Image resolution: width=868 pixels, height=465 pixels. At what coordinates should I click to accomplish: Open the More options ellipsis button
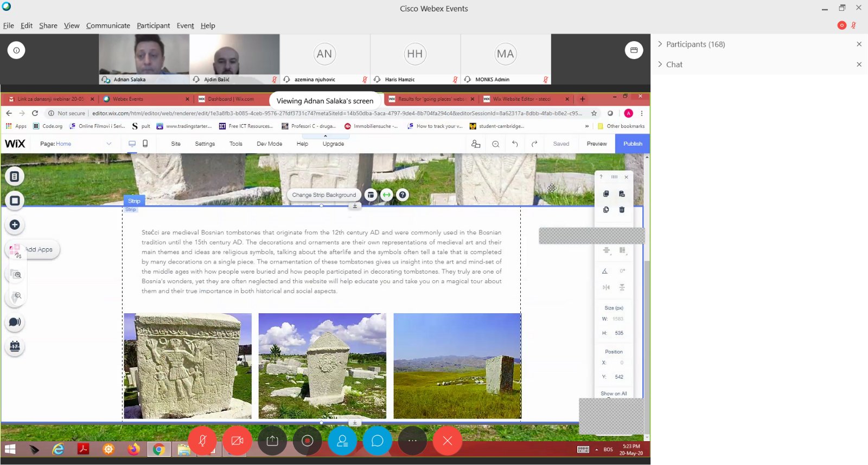[412, 441]
